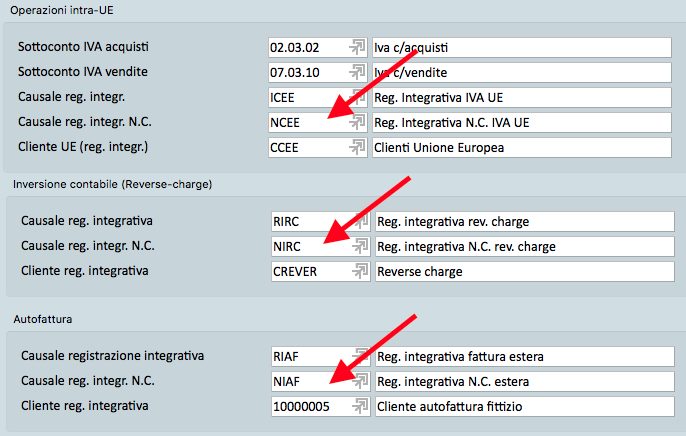This screenshot has height=436, width=686.
Task: Click the 02.03.02 account code field
Action: coord(305,48)
